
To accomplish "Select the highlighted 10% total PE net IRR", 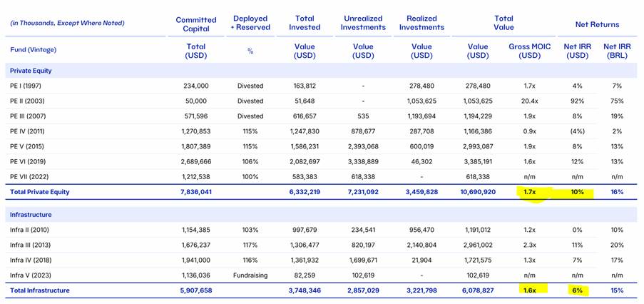I will (577, 192).
